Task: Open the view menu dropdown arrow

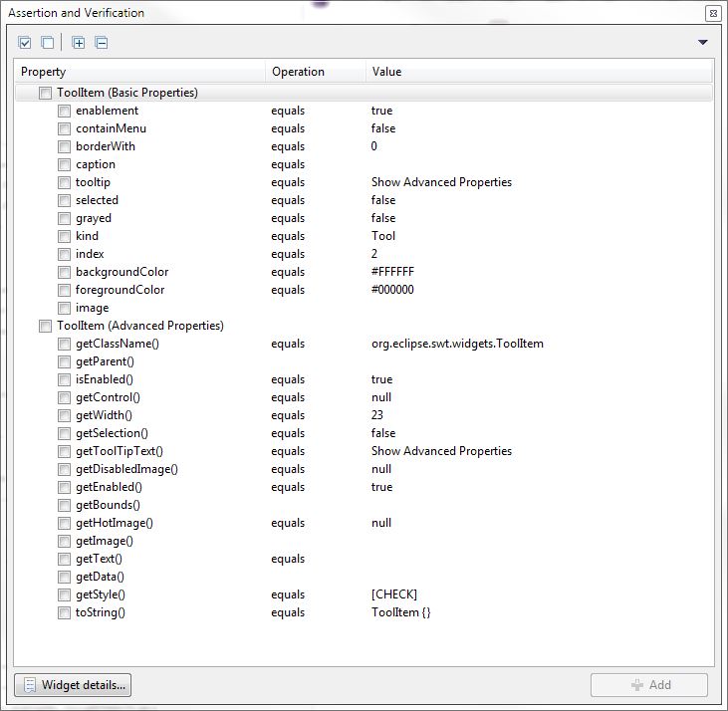Action: (x=702, y=43)
